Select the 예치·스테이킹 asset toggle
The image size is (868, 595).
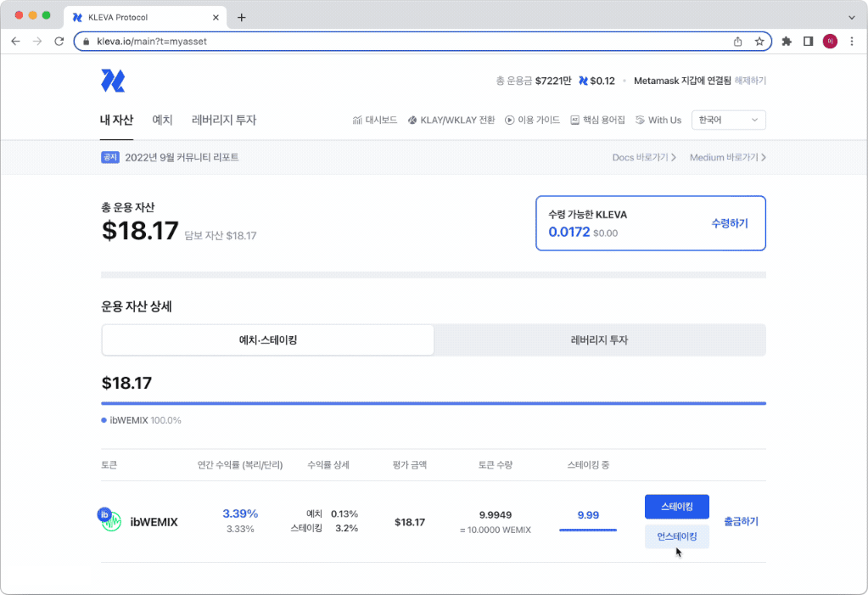click(268, 340)
